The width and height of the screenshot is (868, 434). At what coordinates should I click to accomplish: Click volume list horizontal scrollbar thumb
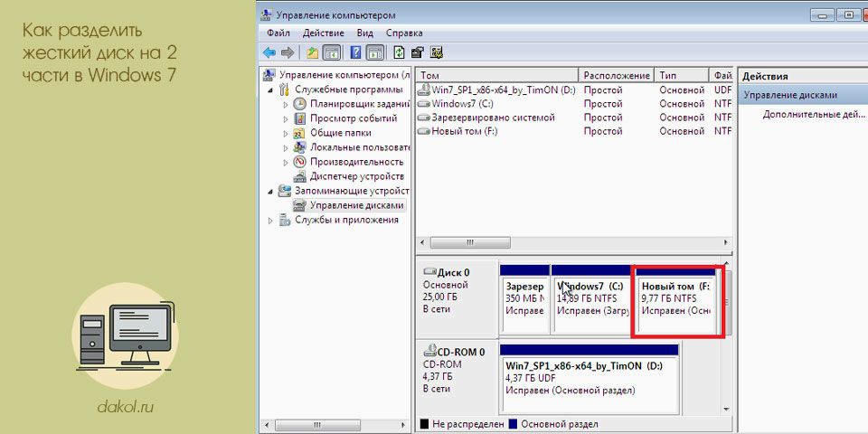point(470,243)
